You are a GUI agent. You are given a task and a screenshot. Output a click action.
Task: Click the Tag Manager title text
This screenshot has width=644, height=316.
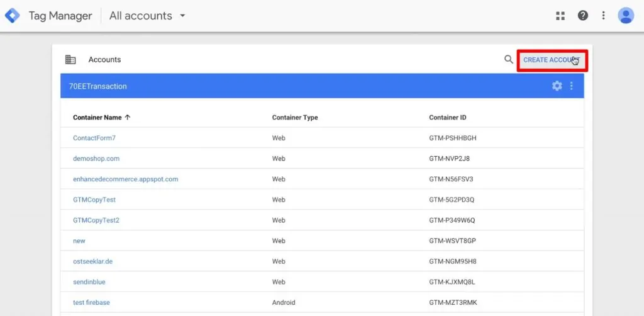point(60,16)
